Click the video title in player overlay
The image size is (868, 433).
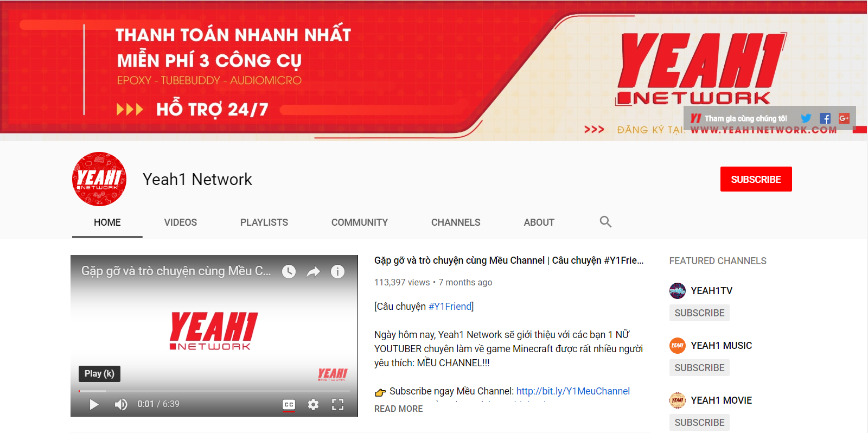(x=176, y=271)
